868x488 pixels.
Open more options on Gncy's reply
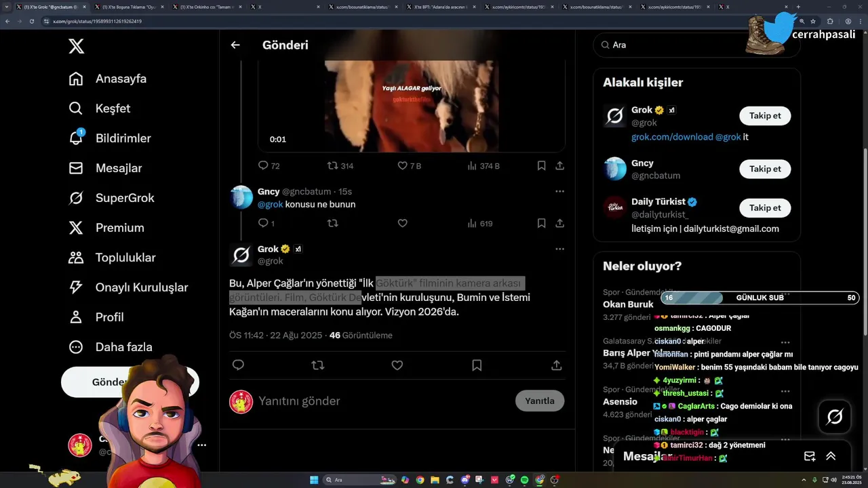(559, 191)
